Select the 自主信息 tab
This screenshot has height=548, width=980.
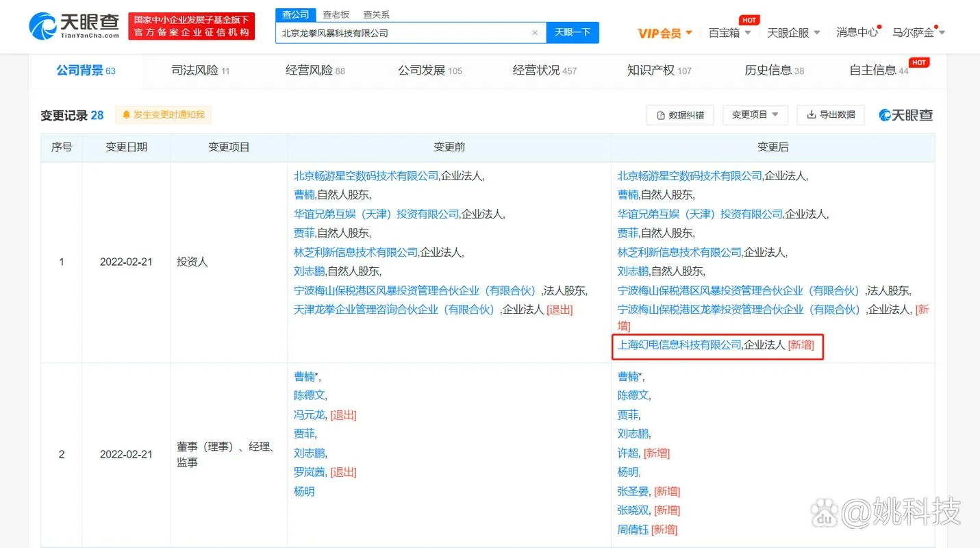tap(879, 70)
